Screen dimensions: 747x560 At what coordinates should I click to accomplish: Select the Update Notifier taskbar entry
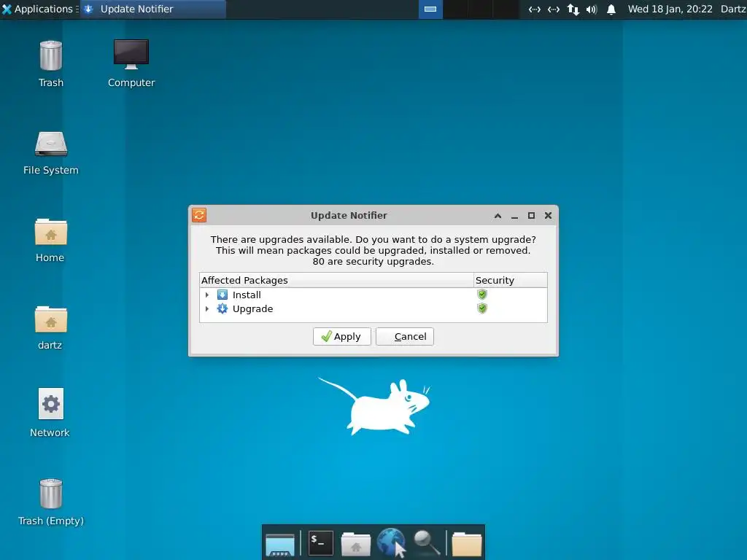(x=153, y=9)
